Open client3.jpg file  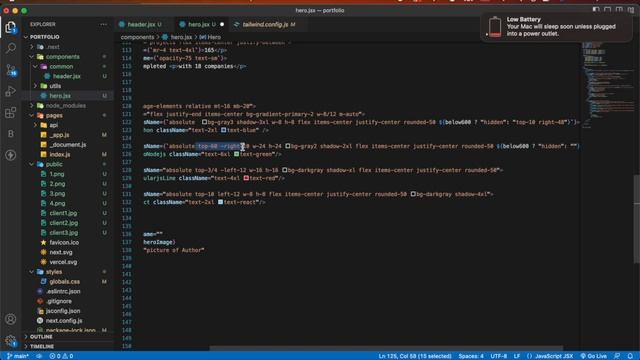tap(64, 233)
